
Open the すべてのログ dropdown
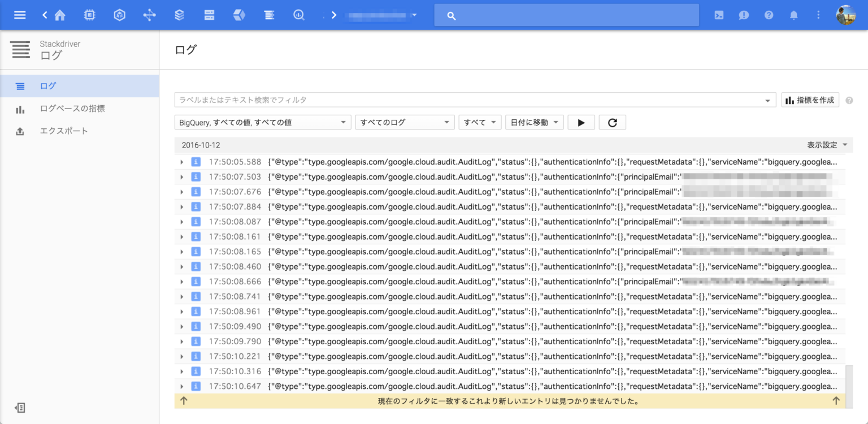[405, 122]
